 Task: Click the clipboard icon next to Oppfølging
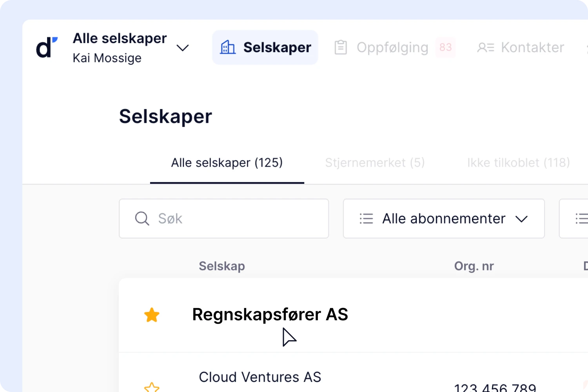click(x=341, y=47)
